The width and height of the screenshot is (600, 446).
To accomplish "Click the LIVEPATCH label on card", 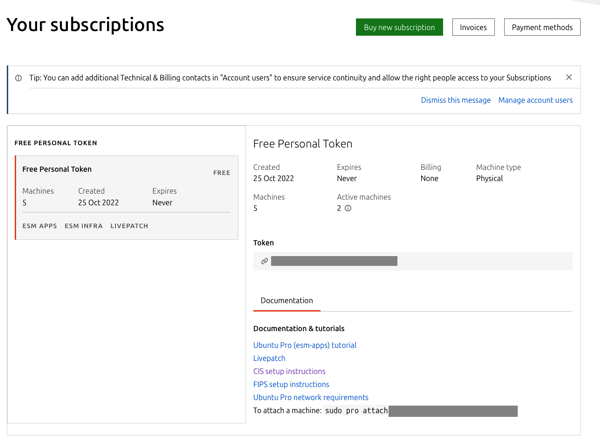I will tap(129, 226).
